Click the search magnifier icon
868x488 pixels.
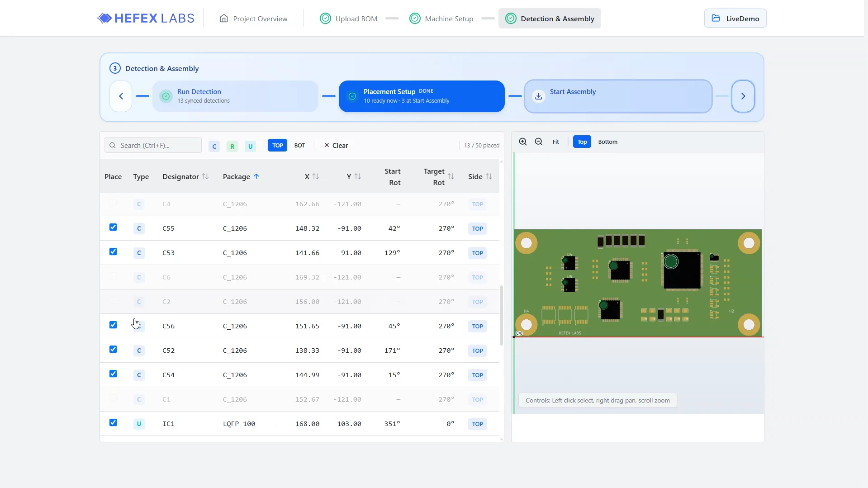click(x=112, y=145)
